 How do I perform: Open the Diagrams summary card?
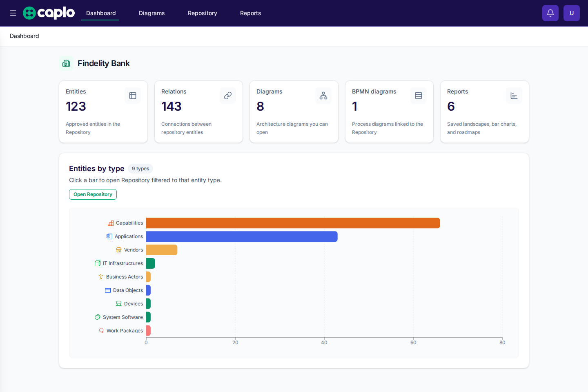294,112
